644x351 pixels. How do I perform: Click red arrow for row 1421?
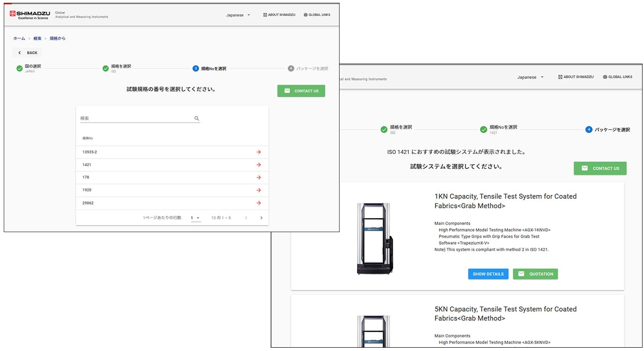(259, 165)
